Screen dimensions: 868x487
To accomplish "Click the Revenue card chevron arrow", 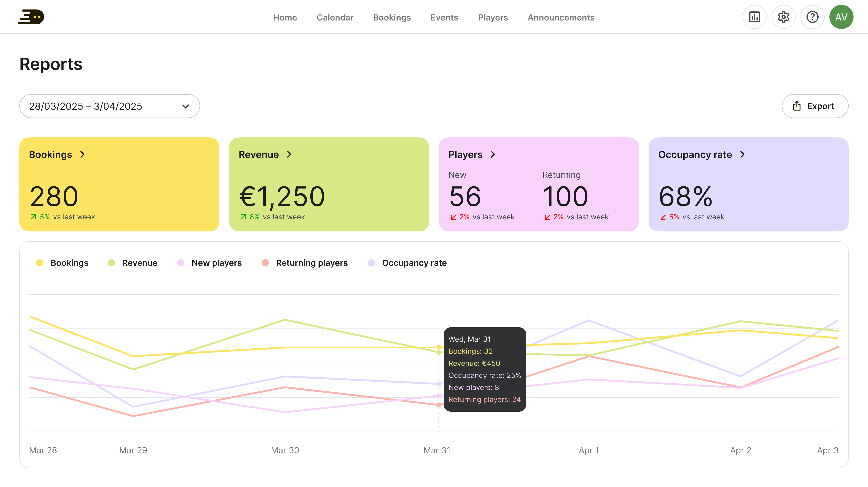I will pyautogui.click(x=289, y=154).
